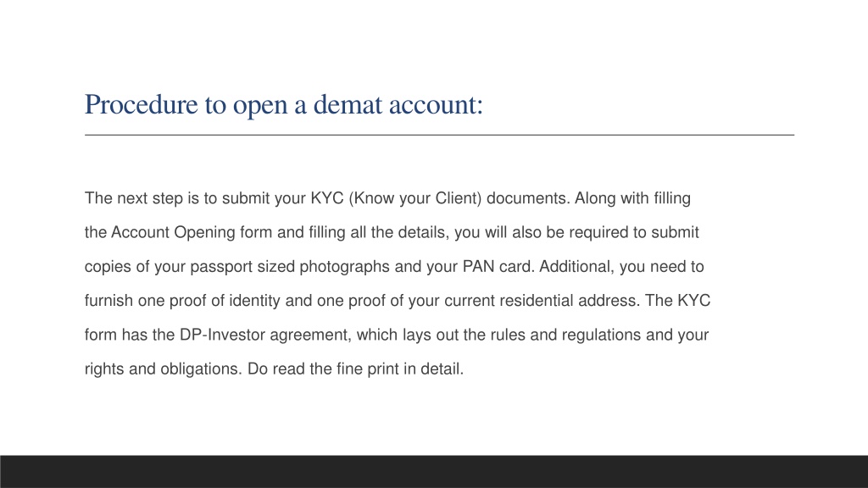Select the phrase 'rules and regulations'
868x488 pixels.
pos(565,335)
